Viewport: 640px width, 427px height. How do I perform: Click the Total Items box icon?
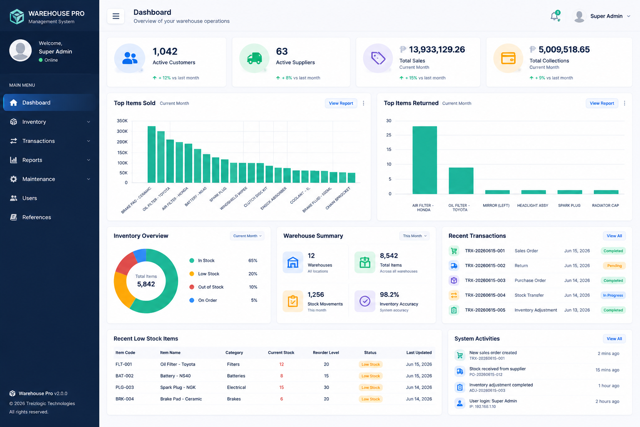tap(364, 262)
